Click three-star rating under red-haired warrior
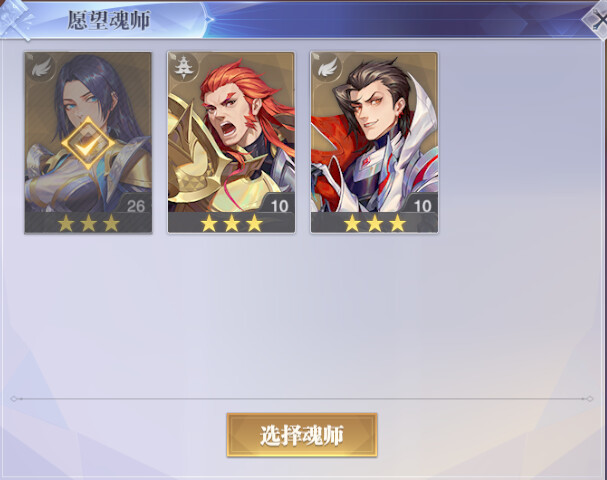The width and height of the screenshot is (607, 480). (x=231, y=223)
